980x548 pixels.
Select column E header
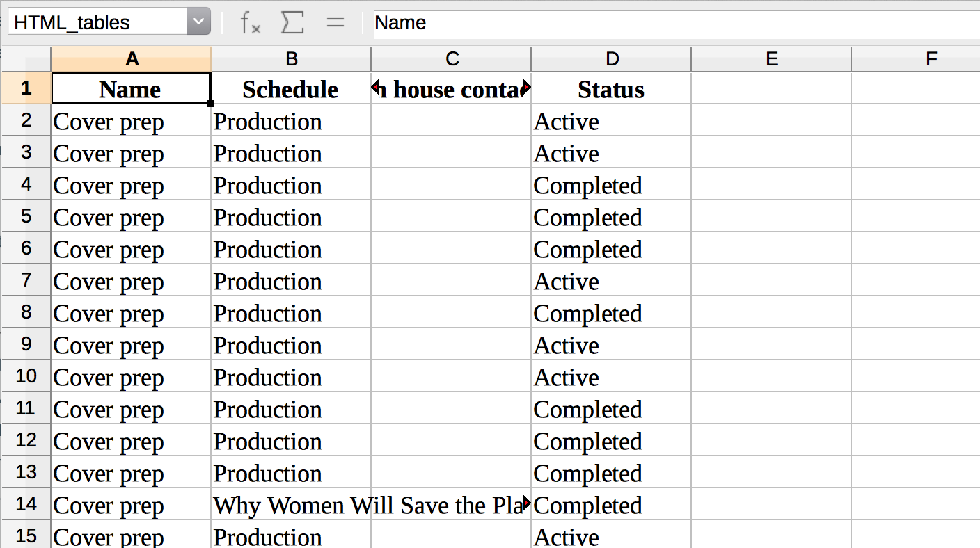click(x=771, y=59)
